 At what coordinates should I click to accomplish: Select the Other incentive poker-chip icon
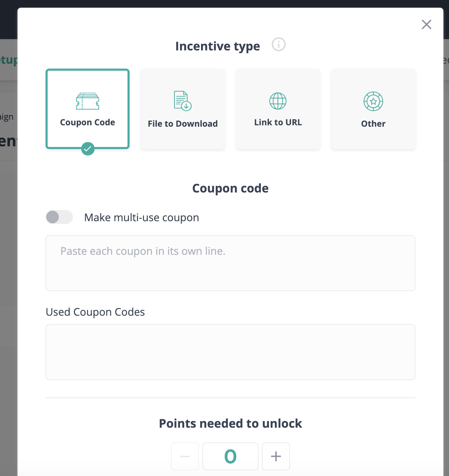(373, 101)
